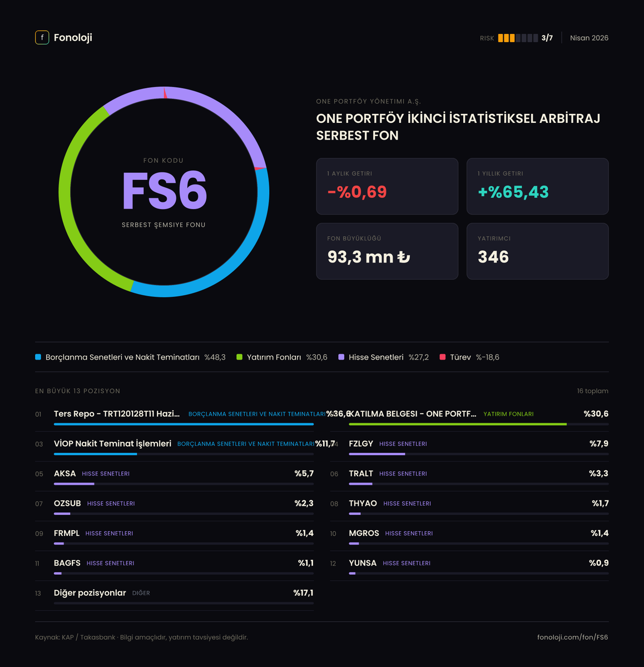Screen dimensions: 644x667
Task: Click the red Türev legend swatch
Action: tap(443, 357)
